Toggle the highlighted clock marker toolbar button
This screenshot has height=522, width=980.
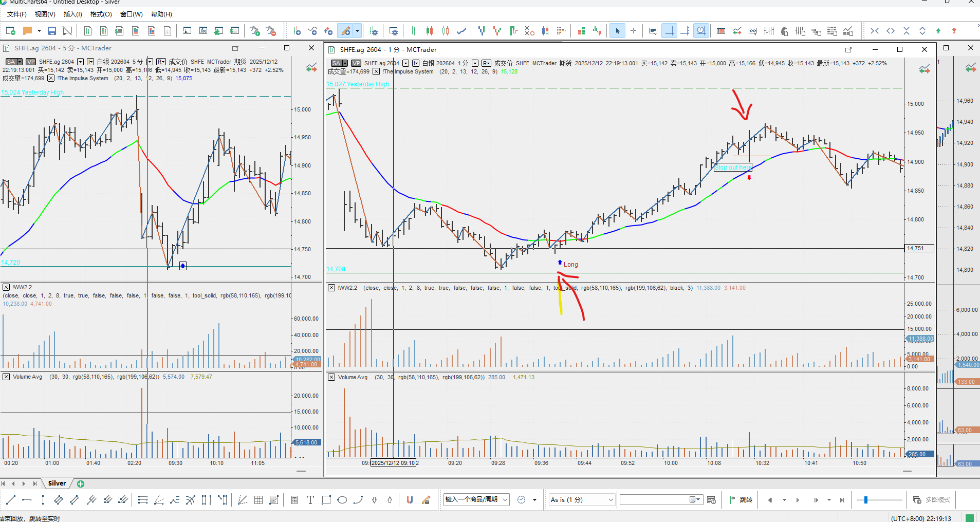700,31
